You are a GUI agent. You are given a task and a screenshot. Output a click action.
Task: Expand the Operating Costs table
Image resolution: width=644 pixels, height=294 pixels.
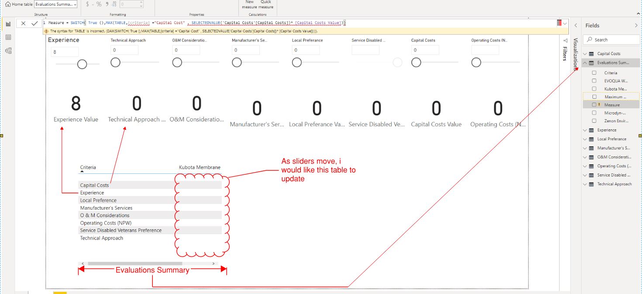click(x=585, y=166)
